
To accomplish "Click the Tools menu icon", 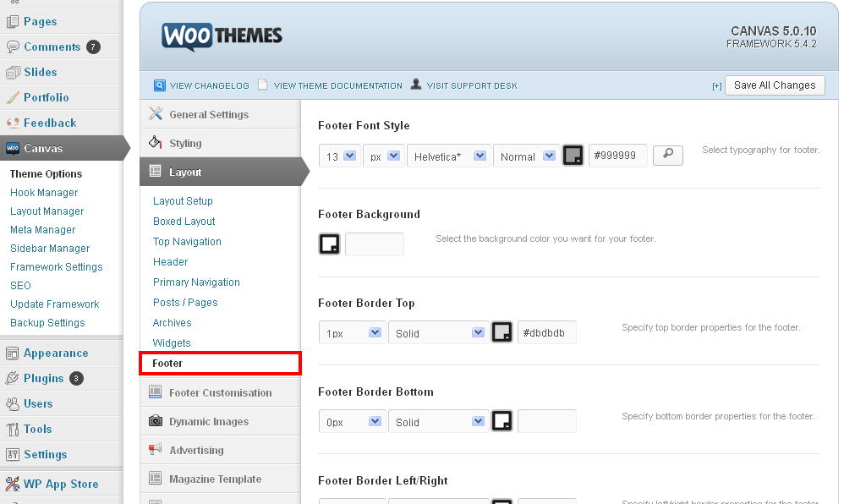I will (x=12, y=429).
